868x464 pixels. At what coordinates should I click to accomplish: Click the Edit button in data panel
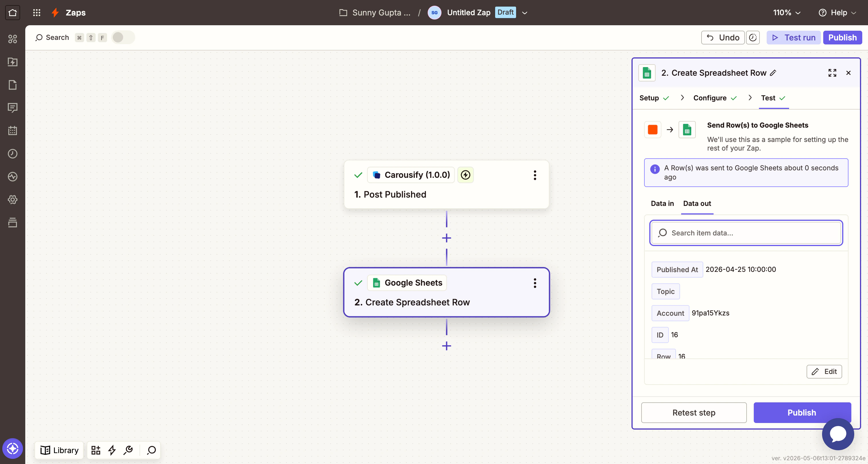click(x=824, y=371)
